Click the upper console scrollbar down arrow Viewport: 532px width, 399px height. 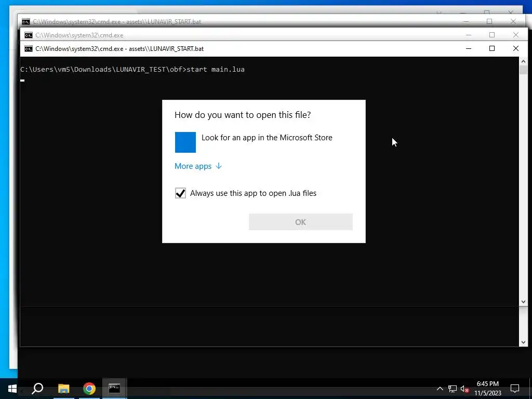pyautogui.click(x=523, y=302)
